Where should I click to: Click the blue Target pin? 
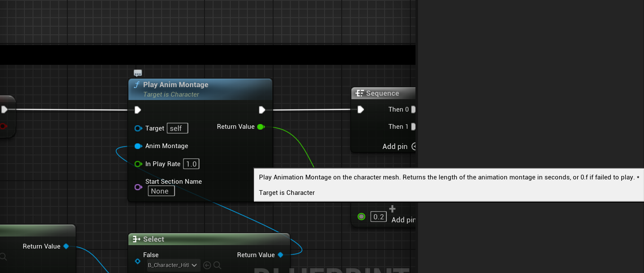pos(138,128)
